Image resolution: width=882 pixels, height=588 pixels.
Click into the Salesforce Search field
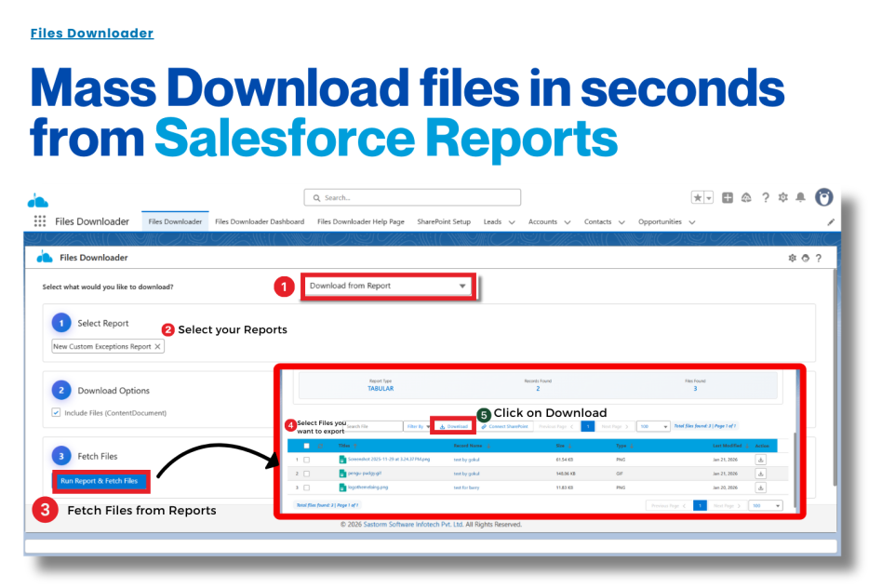[412, 197]
